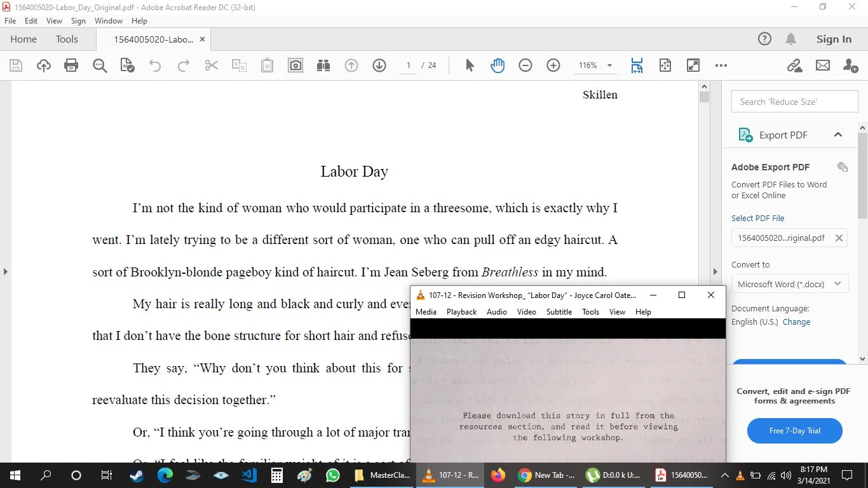Screen dimensions: 868x488
Task: Open the Audio menu in VLC
Action: tap(497, 312)
